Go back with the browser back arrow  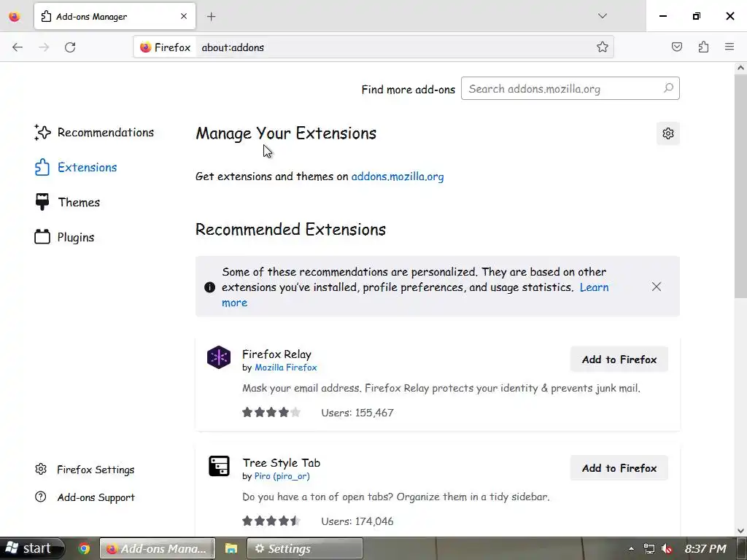[x=18, y=47]
